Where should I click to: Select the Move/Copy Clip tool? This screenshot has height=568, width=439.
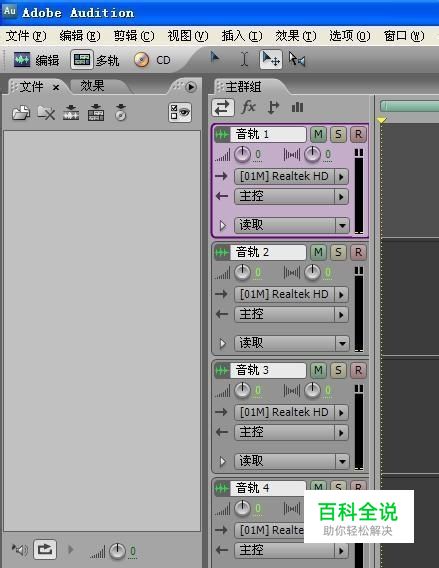tap(271, 59)
